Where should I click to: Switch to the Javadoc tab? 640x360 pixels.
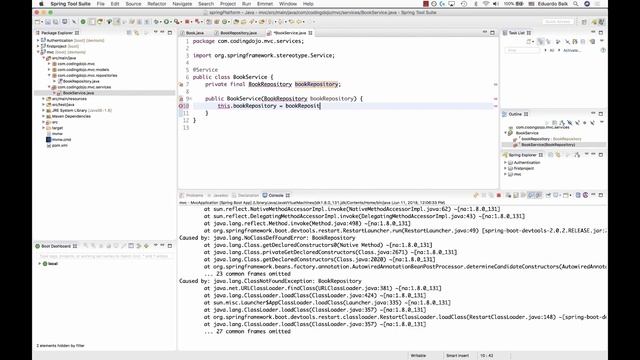pos(220,196)
